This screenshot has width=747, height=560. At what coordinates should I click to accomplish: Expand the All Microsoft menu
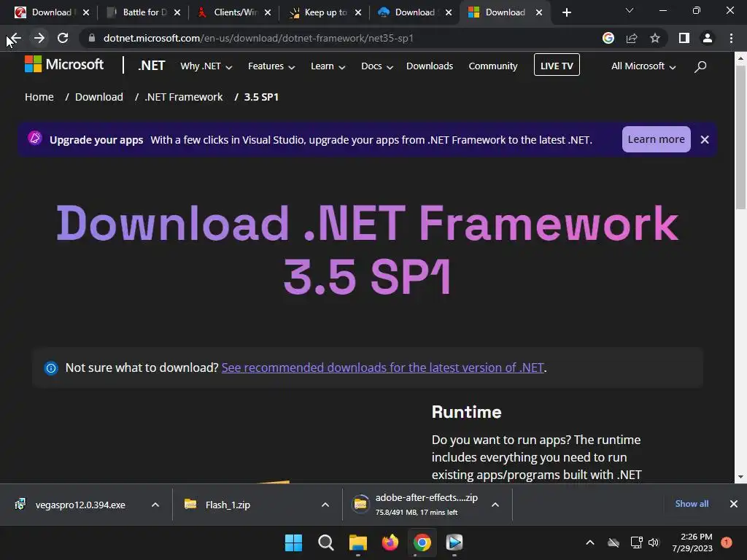pos(643,66)
